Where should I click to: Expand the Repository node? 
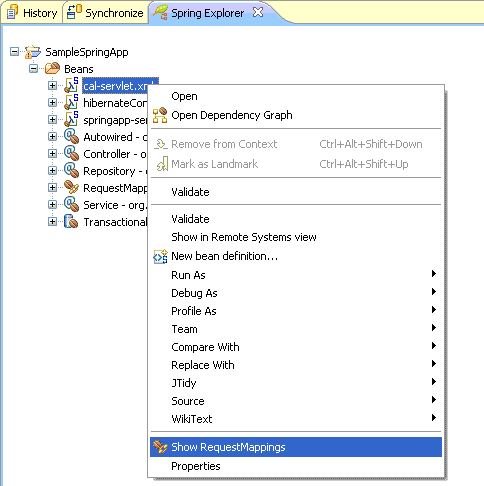tap(52, 171)
